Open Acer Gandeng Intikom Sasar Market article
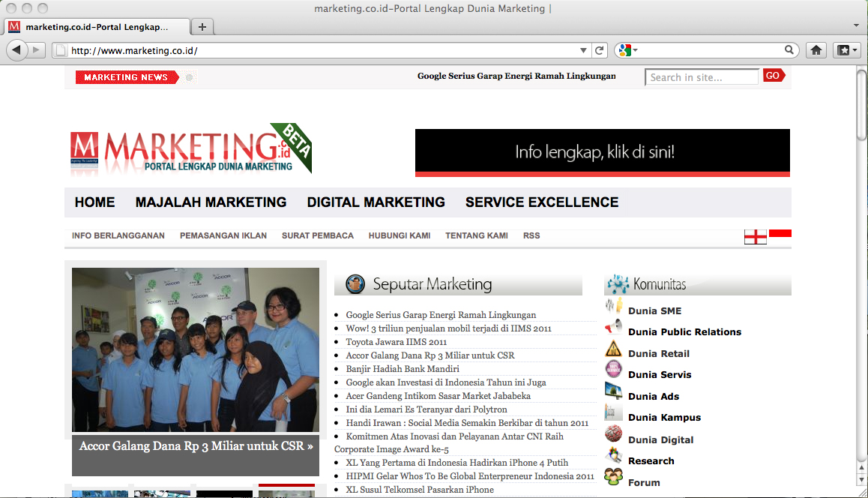The height and width of the screenshot is (498, 868). [438, 396]
